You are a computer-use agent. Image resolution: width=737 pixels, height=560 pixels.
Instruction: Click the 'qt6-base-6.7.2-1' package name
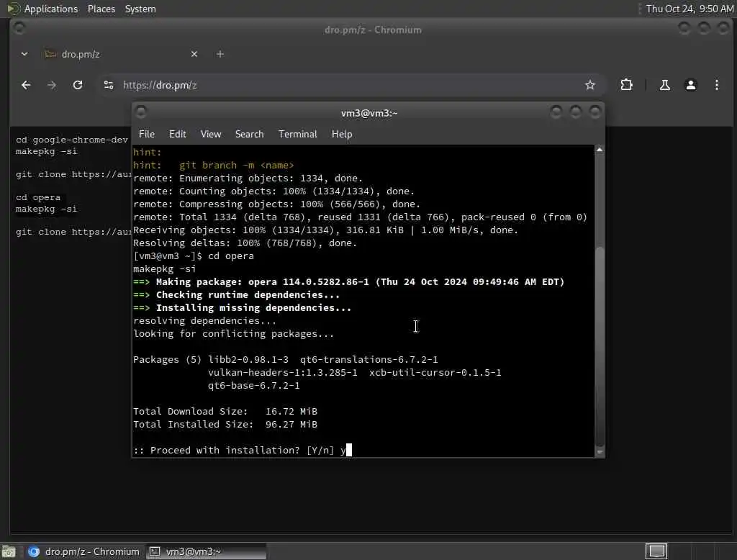254,386
